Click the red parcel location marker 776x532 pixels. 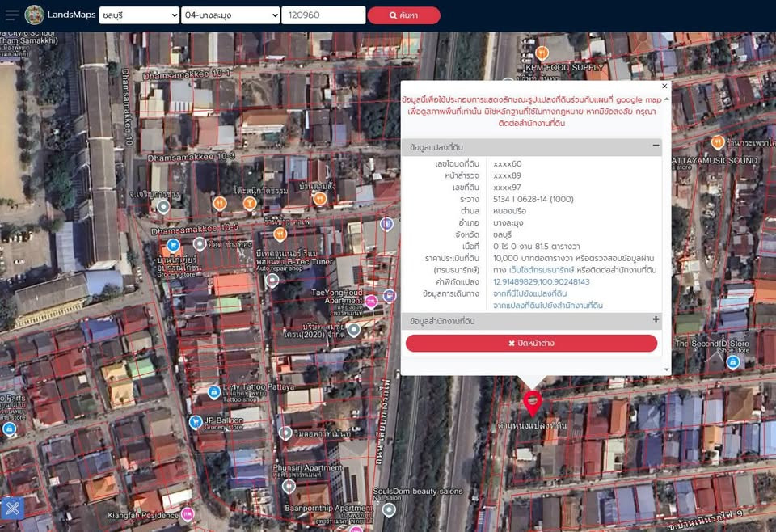[533, 403]
